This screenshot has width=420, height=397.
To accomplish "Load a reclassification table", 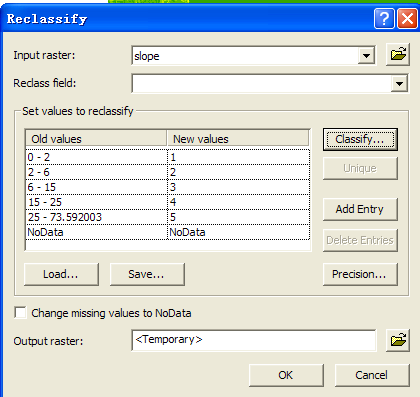I will [61, 274].
